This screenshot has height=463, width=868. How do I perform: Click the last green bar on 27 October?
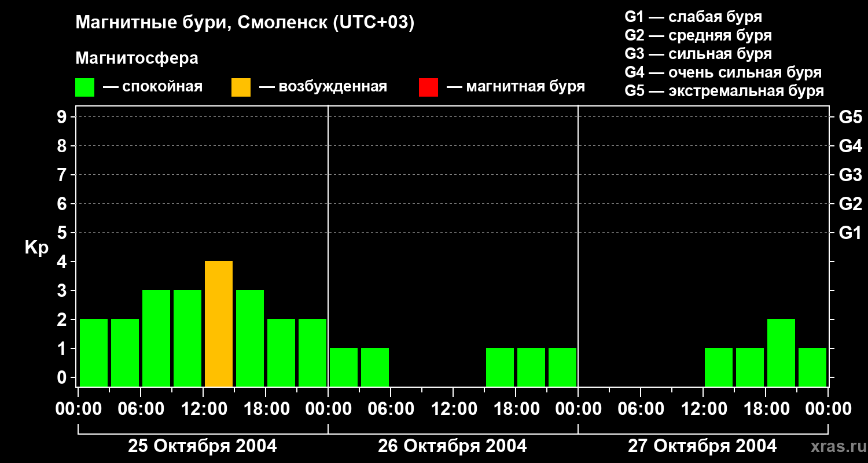(x=812, y=368)
